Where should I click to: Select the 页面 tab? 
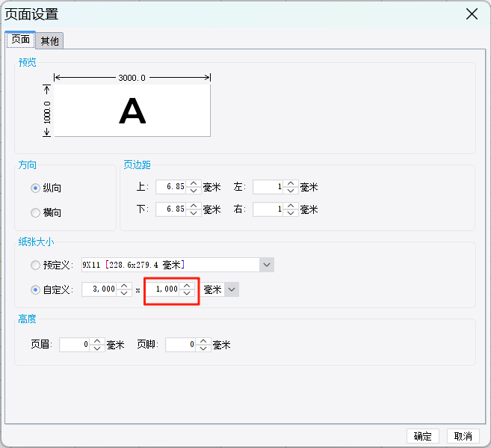20,40
